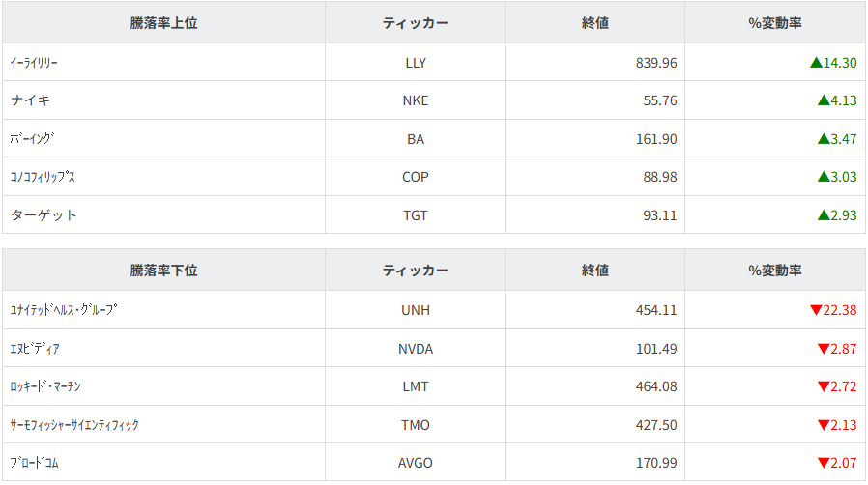Select ticker symbol UNH
Viewport: 868px width, 485px height.
coord(415,311)
